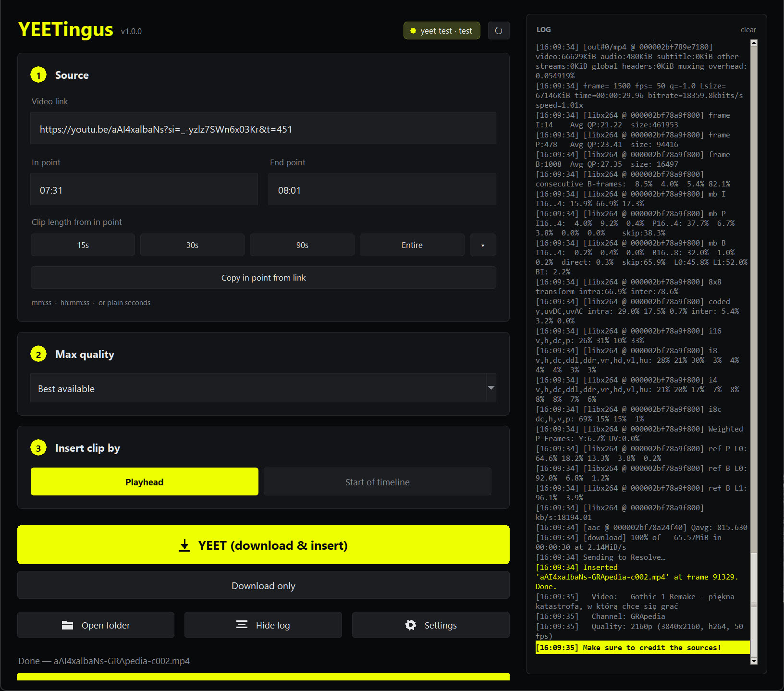Click the 'Insert clip by' section heading
Screen dimensions: 784x691
click(87, 448)
